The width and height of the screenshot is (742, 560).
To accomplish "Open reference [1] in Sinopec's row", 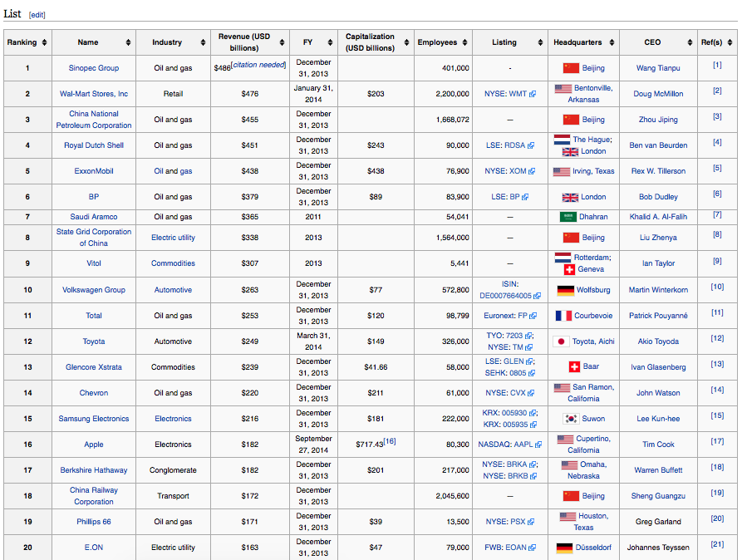I will (717, 65).
